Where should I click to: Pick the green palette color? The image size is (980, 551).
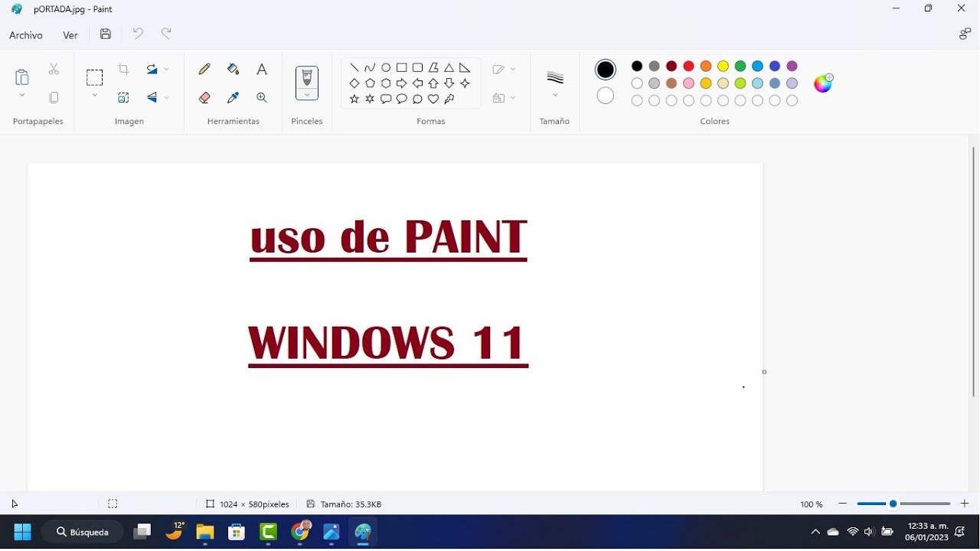coord(740,67)
